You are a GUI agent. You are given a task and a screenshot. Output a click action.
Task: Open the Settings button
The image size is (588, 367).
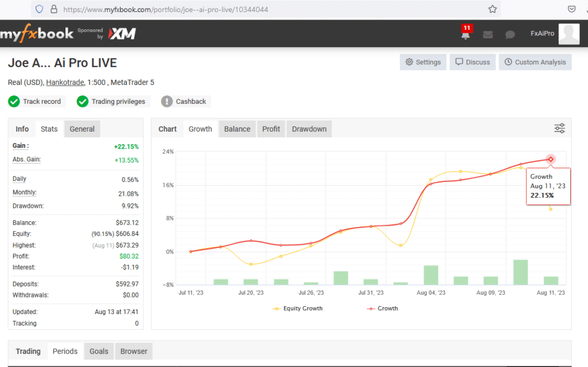pyautogui.click(x=423, y=62)
